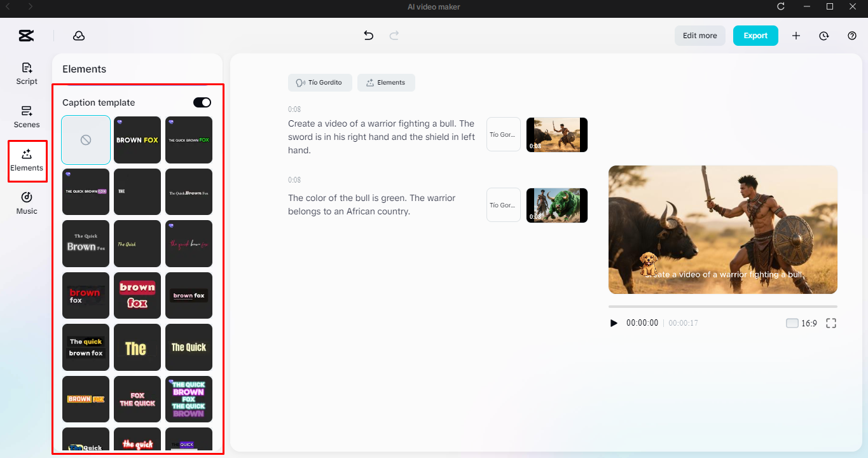Enter fullscreen preview mode
868x458 pixels.
coord(831,323)
